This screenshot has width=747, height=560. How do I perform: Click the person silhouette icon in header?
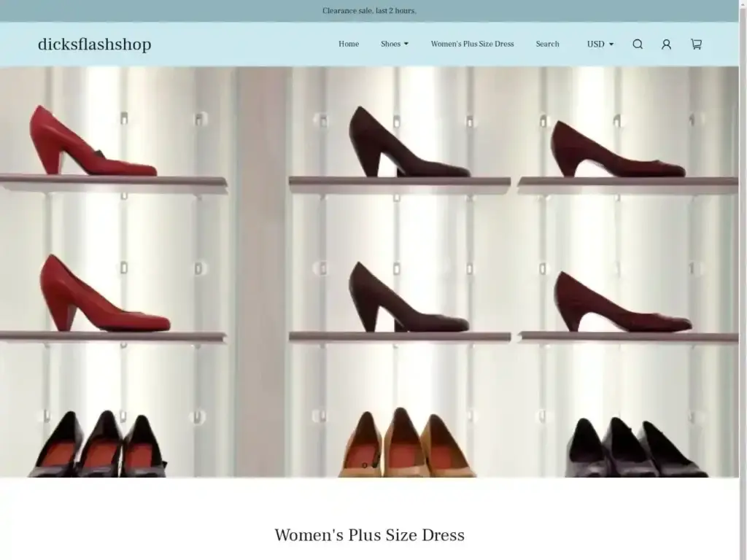pos(666,44)
